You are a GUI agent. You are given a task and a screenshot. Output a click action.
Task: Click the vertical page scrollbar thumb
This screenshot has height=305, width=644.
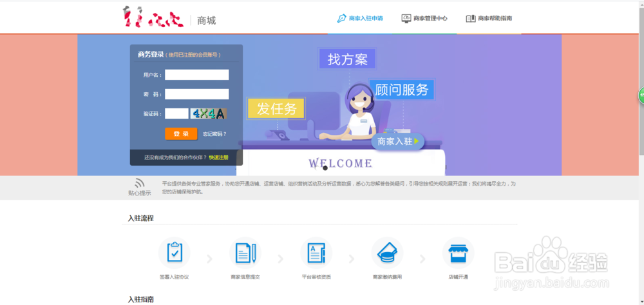(641, 81)
